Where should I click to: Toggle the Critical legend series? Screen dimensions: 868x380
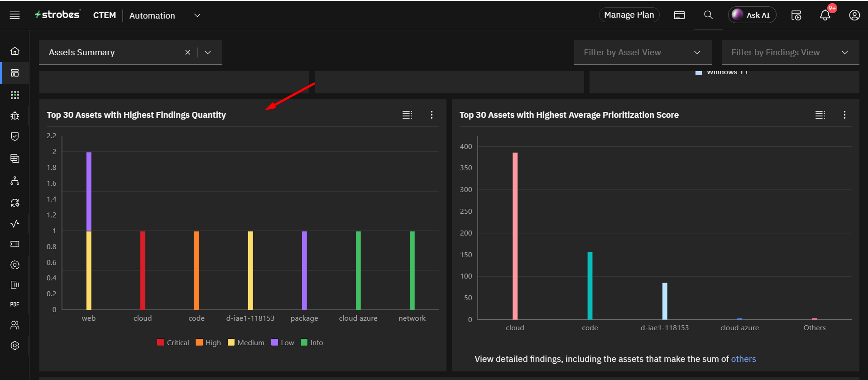pos(173,342)
